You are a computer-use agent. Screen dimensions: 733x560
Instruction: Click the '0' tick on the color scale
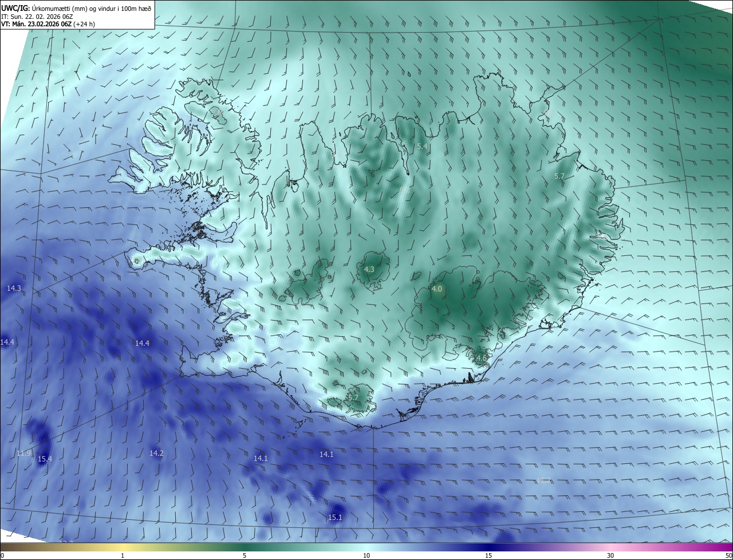[x=2, y=555]
